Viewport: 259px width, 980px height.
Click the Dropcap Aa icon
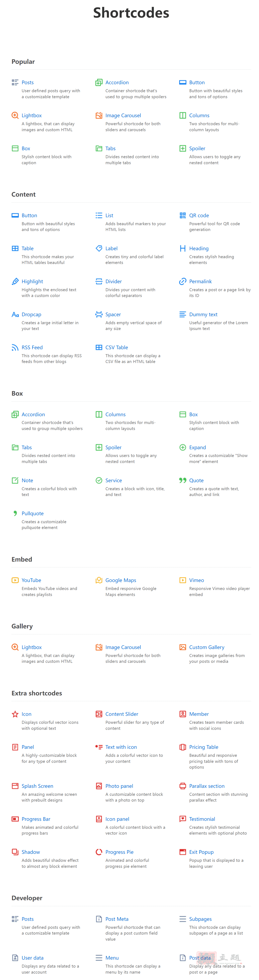15,314
